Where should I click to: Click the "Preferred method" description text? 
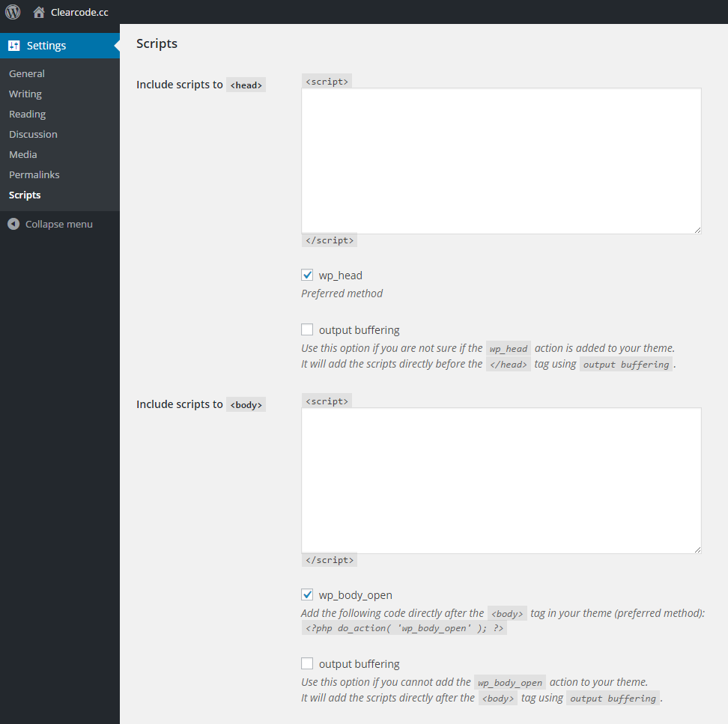pos(342,293)
